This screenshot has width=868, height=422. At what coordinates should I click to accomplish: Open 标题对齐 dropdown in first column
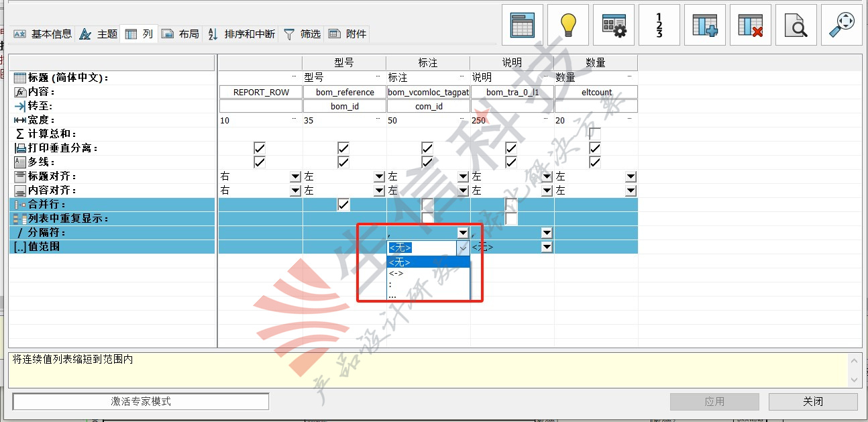295,176
